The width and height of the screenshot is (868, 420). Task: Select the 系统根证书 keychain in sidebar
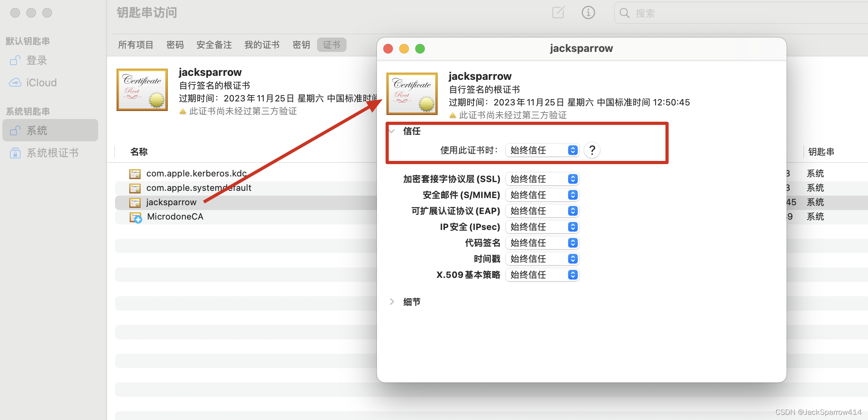click(50, 153)
